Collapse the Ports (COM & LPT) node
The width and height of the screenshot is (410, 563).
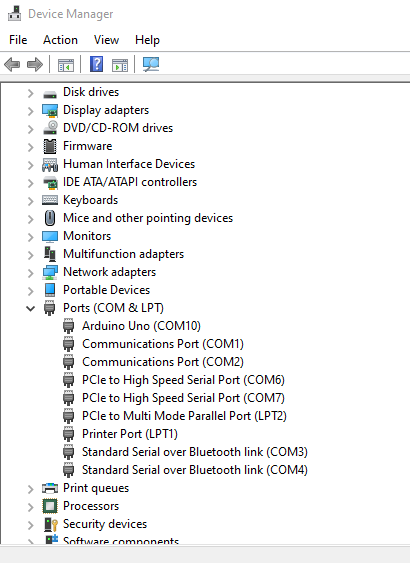pyautogui.click(x=31, y=308)
